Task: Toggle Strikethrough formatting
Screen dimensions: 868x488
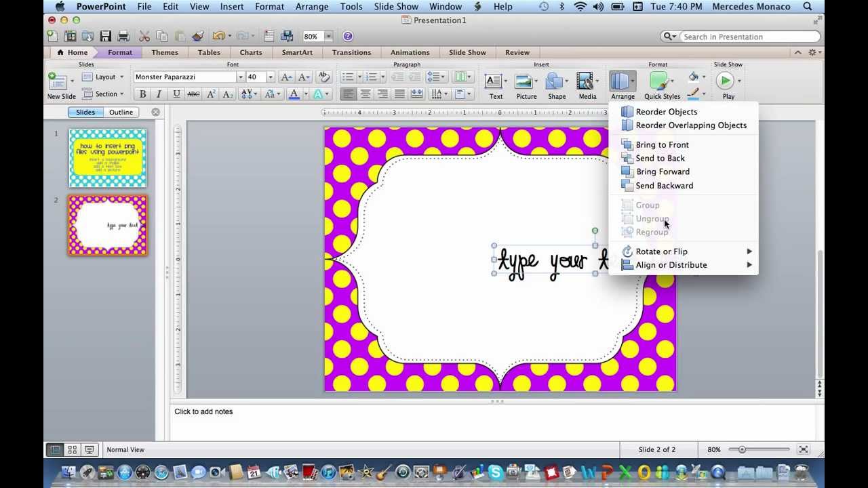Action: pos(193,94)
